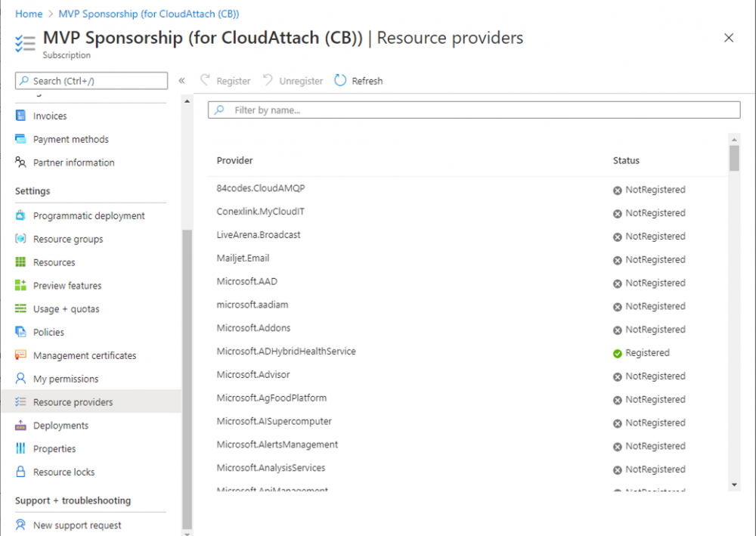Focus the Search (Ctrl+/) field
The width and height of the screenshot is (756, 536).
91,80
